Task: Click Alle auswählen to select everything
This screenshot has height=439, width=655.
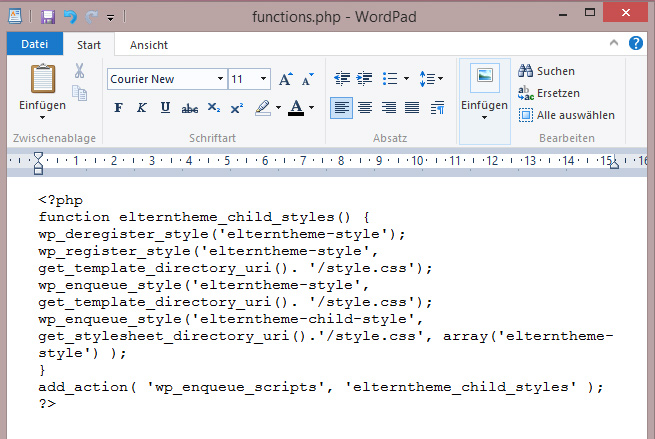Action: click(x=566, y=115)
